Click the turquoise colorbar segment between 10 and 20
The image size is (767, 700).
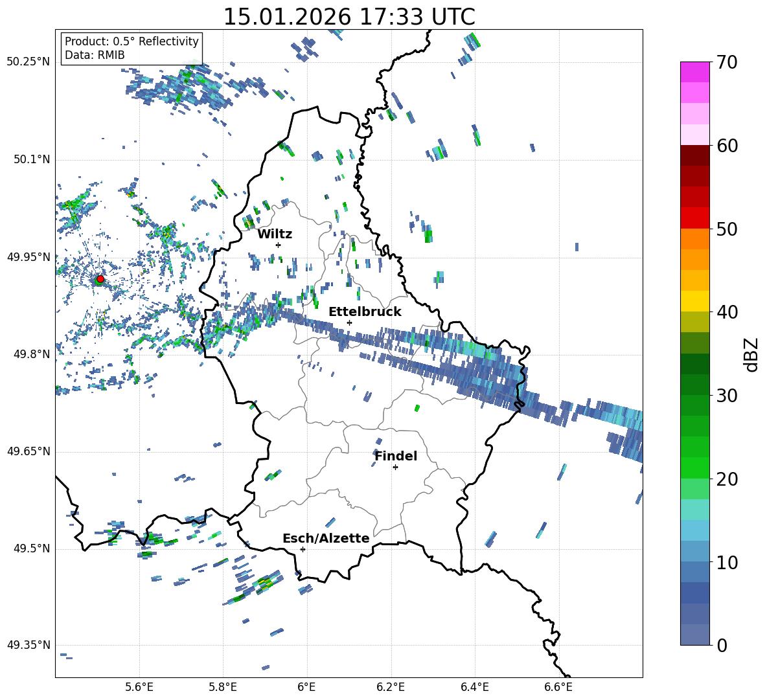(x=694, y=510)
